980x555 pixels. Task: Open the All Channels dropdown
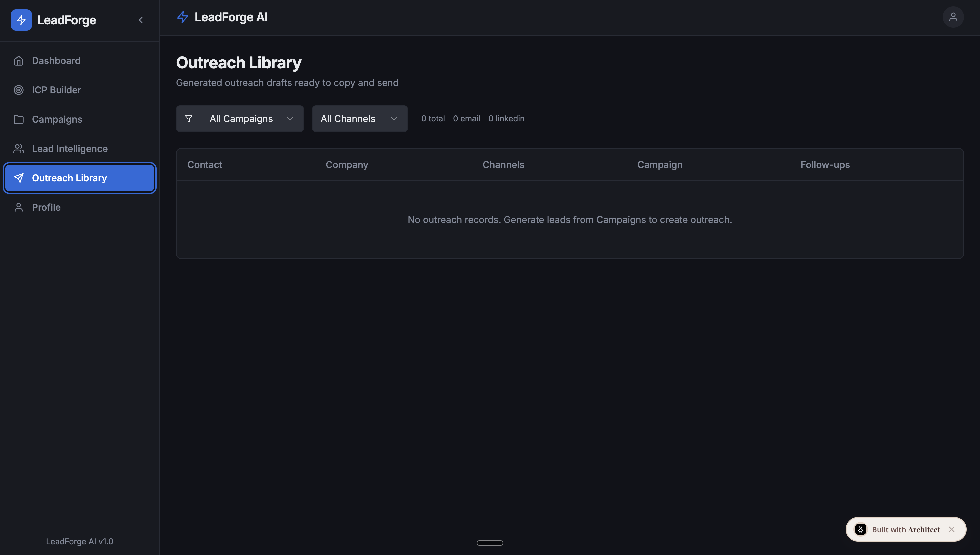[360, 119]
